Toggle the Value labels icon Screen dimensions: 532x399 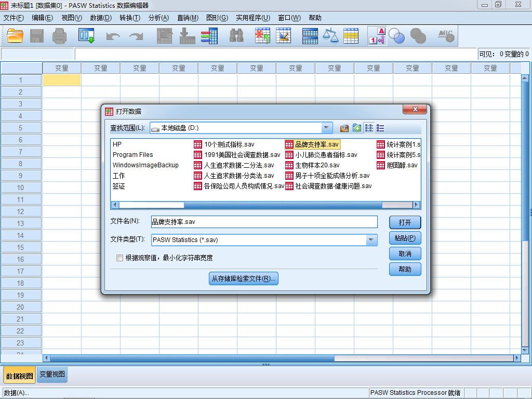[x=377, y=36]
